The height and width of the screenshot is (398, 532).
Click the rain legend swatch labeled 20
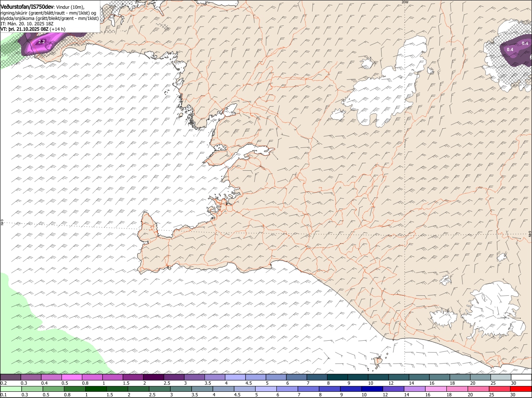[478, 389]
